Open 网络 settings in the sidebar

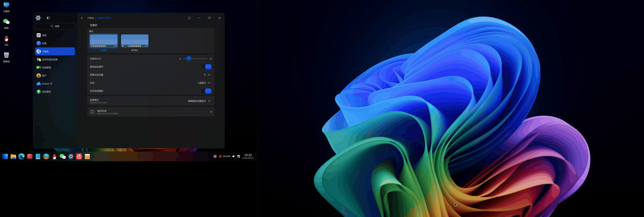55,43
